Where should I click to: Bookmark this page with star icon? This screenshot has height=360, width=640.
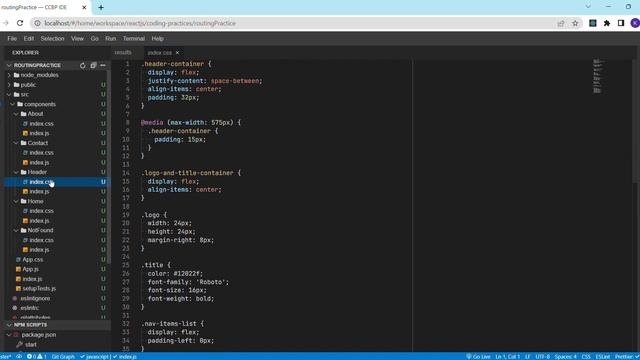[575, 23]
